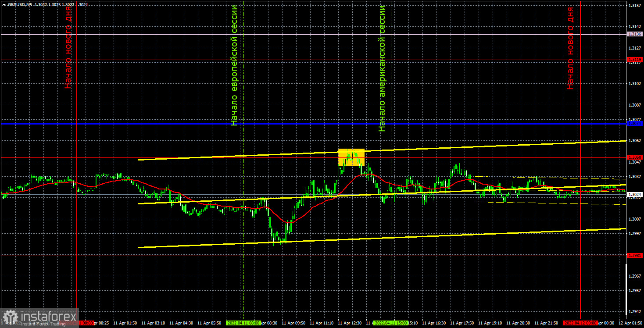
Task: Click the 11 Apr 17:50 time axis label
Action: (x=462, y=323)
